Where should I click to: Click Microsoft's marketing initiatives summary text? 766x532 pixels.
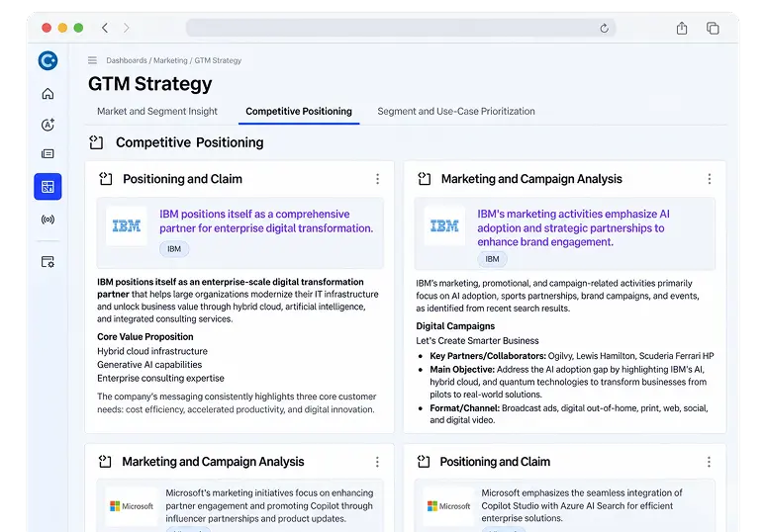[269, 505]
